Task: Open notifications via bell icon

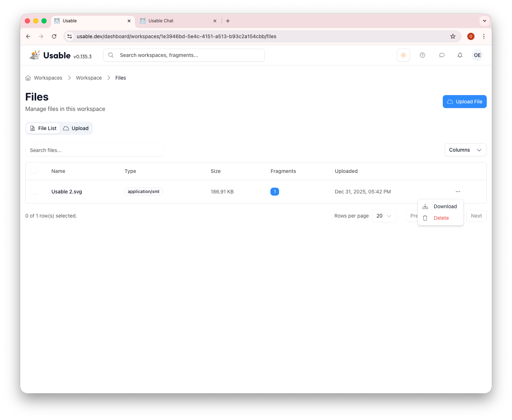Action: [x=460, y=55]
